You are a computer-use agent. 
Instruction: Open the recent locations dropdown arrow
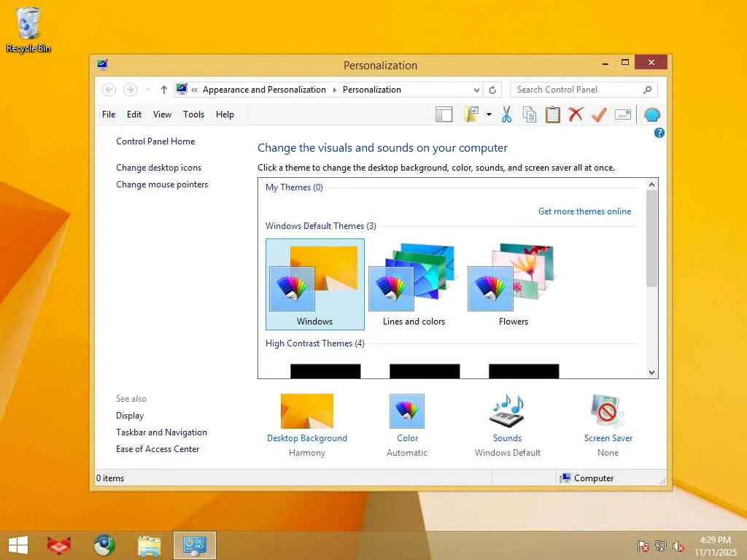pos(147,90)
